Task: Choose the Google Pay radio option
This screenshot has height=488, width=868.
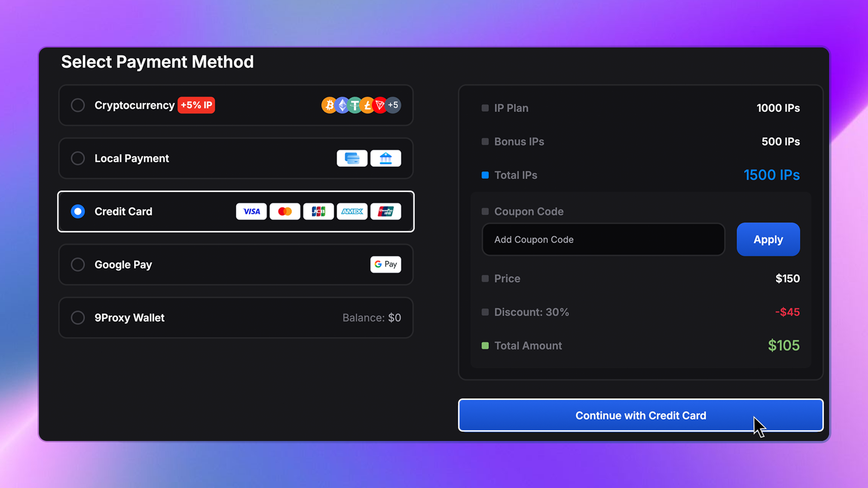Action: click(x=78, y=264)
